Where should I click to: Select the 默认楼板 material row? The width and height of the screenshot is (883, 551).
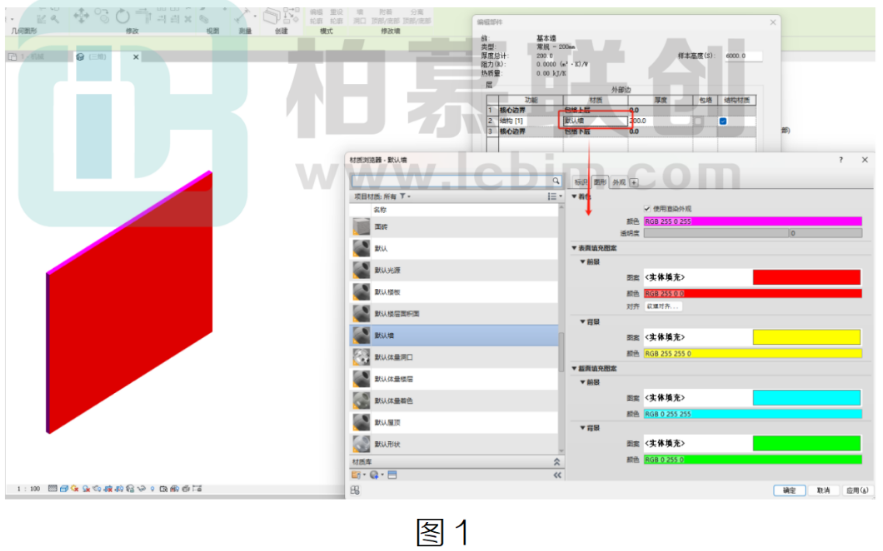[x=454, y=292]
